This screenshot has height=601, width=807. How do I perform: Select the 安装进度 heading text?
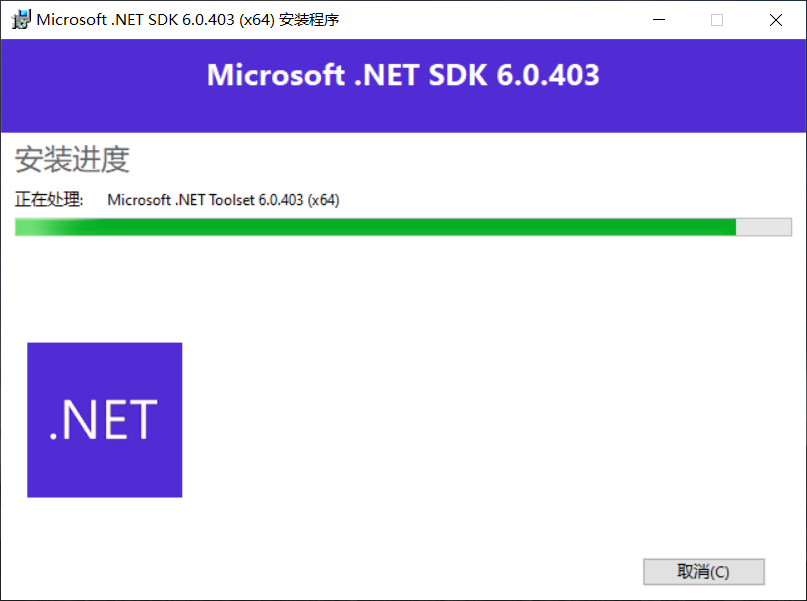[x=72, y=159]
